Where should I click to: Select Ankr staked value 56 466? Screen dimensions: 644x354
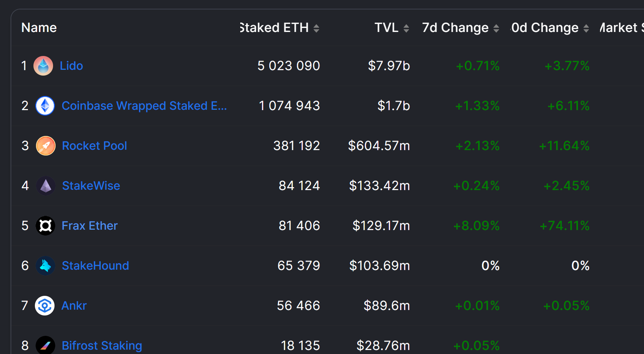(298, 306)
